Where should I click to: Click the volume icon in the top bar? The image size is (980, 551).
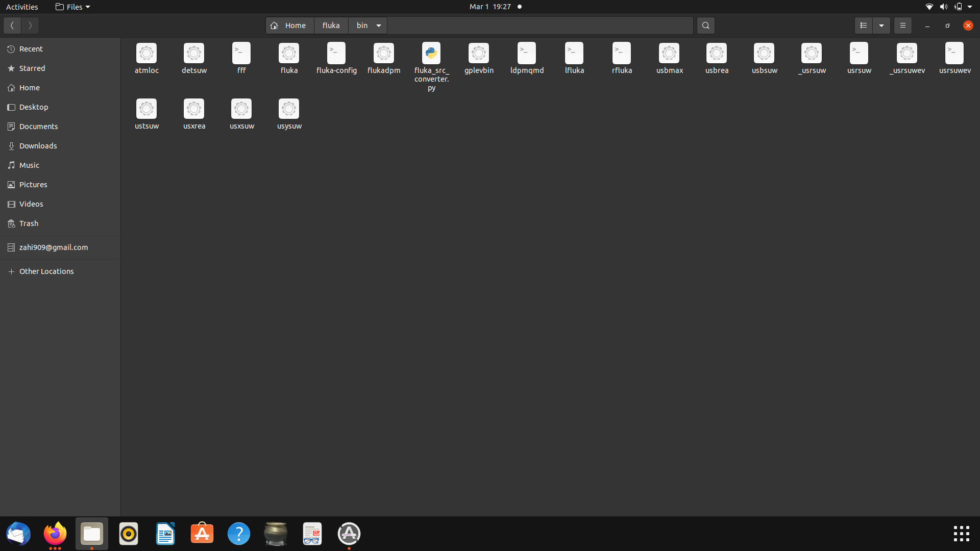click(943, 7)
